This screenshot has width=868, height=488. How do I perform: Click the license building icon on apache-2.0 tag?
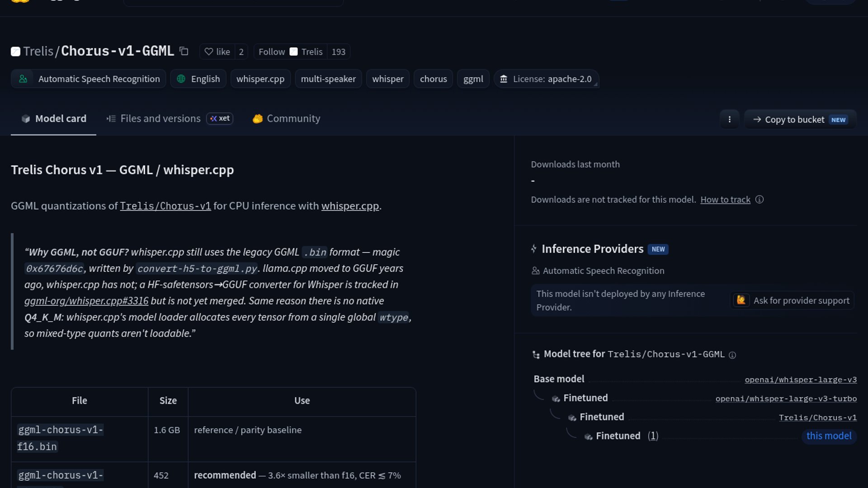click(504, 79)
